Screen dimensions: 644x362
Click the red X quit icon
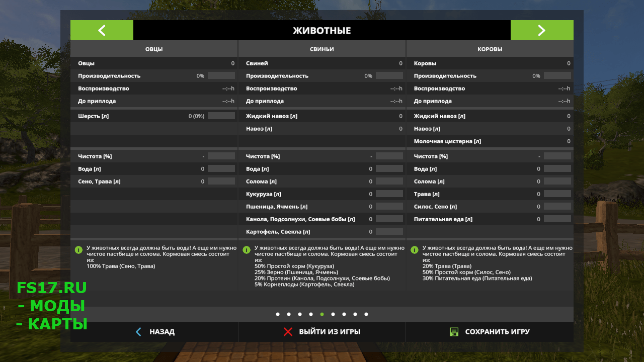[x=288, y=332]
